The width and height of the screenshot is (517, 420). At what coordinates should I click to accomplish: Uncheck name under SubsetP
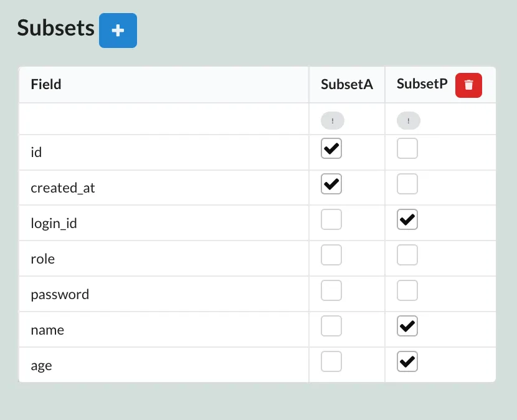pyautogui.click(x=407, y=326)
